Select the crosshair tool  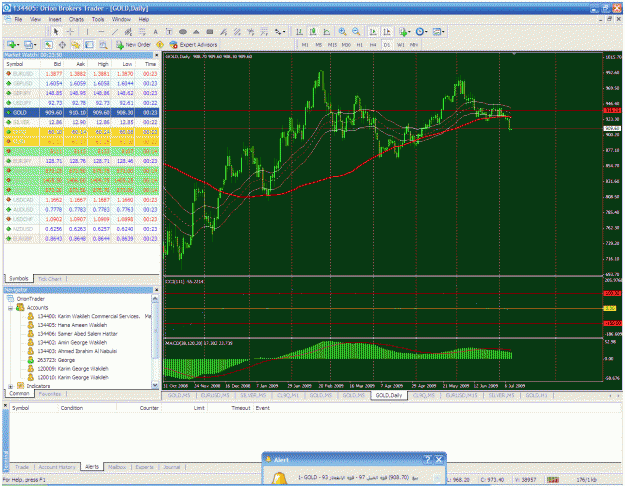(71, 32)
